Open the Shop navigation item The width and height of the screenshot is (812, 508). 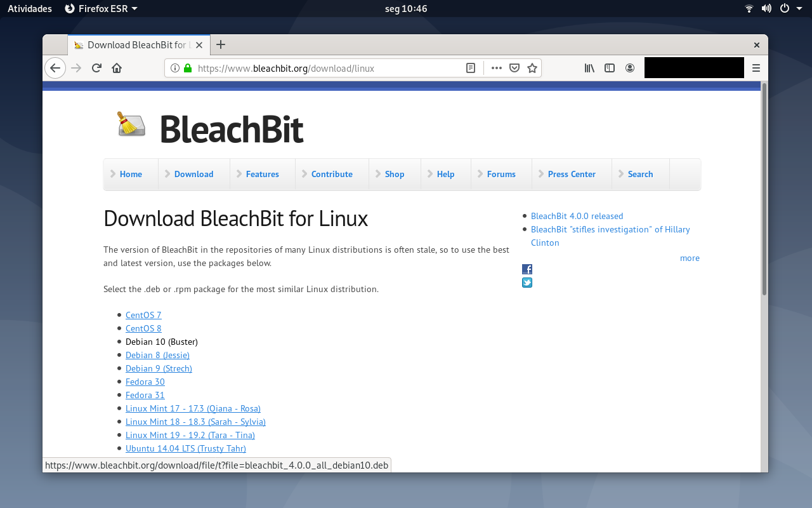[394, 174]
